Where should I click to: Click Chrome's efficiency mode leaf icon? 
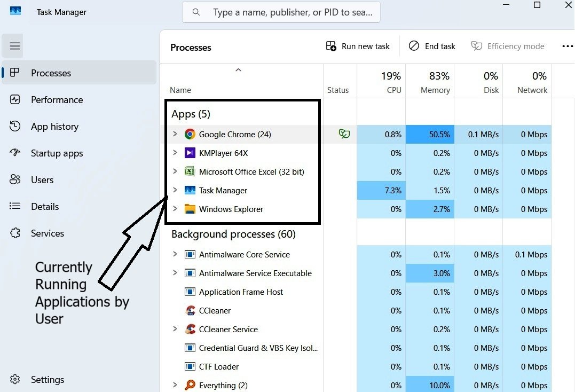344,134
